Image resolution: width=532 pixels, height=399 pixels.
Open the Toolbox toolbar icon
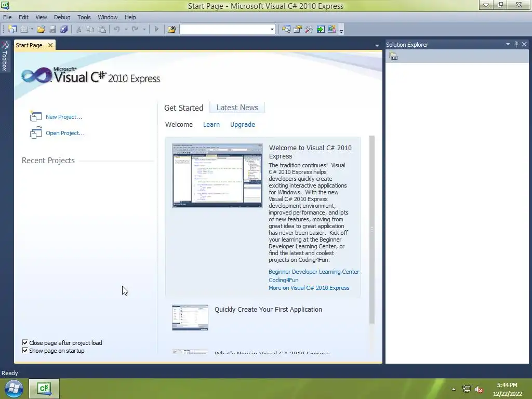pos(309,30)
